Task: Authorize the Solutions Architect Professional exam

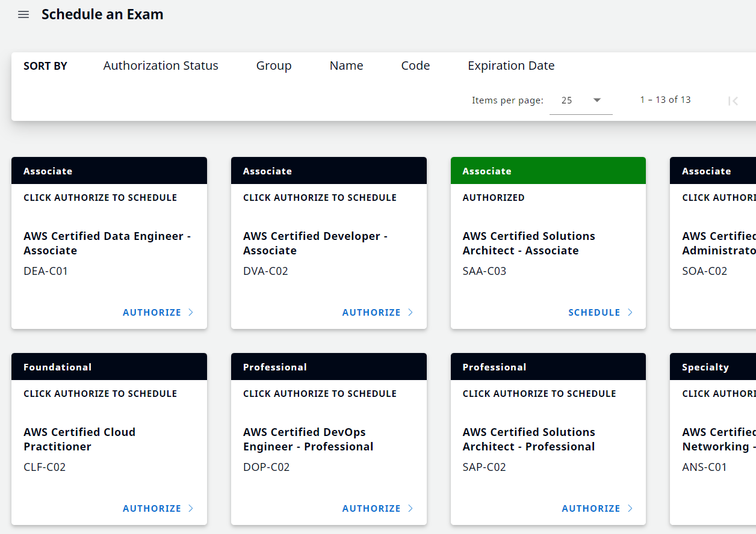Action: pyautogui.click(x=591, y=508)
